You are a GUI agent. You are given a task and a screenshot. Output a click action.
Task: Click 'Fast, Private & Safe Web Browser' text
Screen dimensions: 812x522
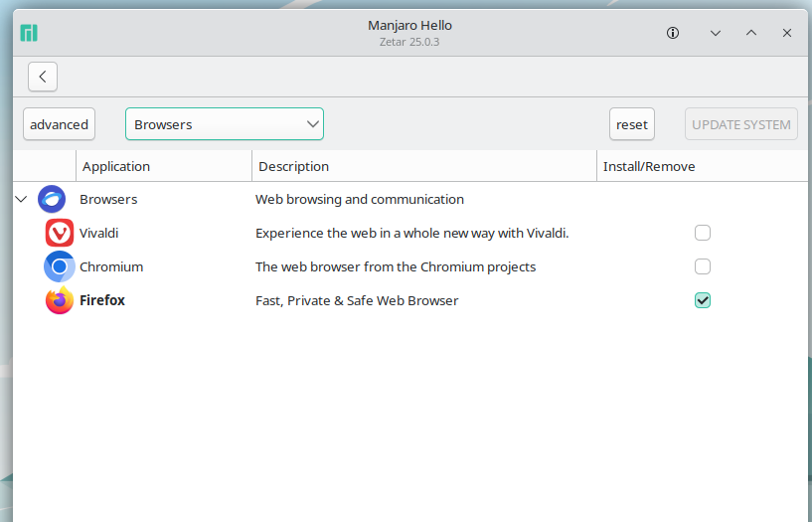tap(357, 300)
